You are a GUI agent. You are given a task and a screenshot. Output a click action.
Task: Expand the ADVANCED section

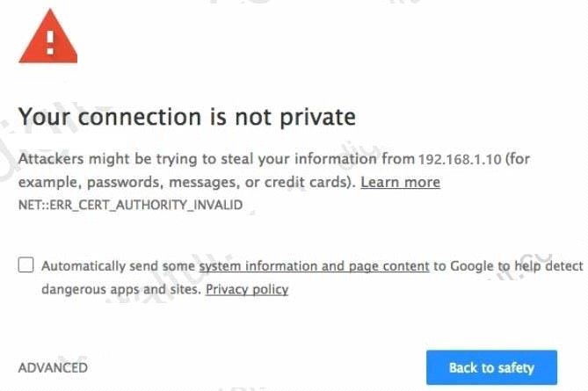[53, 367]
